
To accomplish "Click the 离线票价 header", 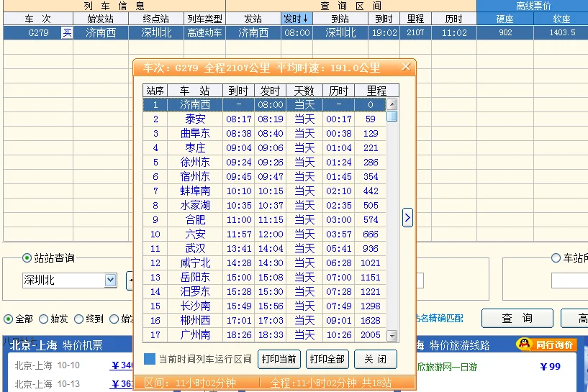I will coord(533,6).
